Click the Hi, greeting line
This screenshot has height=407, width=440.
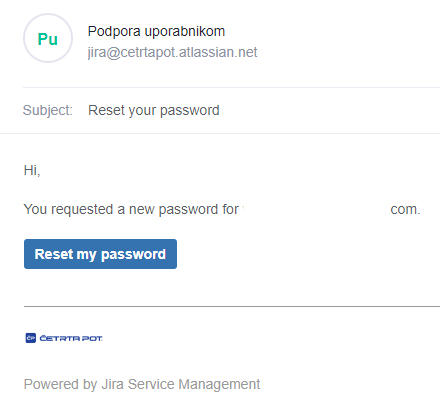(32, 170)
